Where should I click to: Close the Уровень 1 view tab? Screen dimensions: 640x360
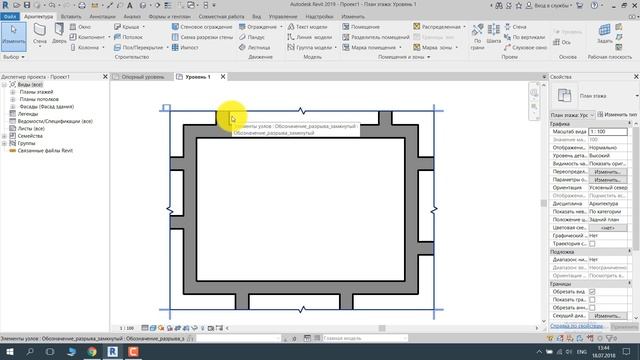tap(223, 77)
